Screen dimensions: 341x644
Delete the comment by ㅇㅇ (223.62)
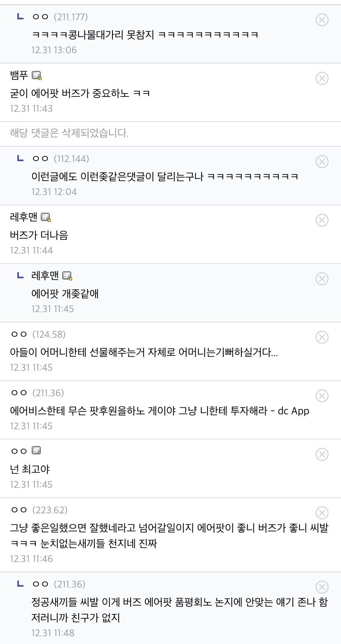tap(322, 513)
